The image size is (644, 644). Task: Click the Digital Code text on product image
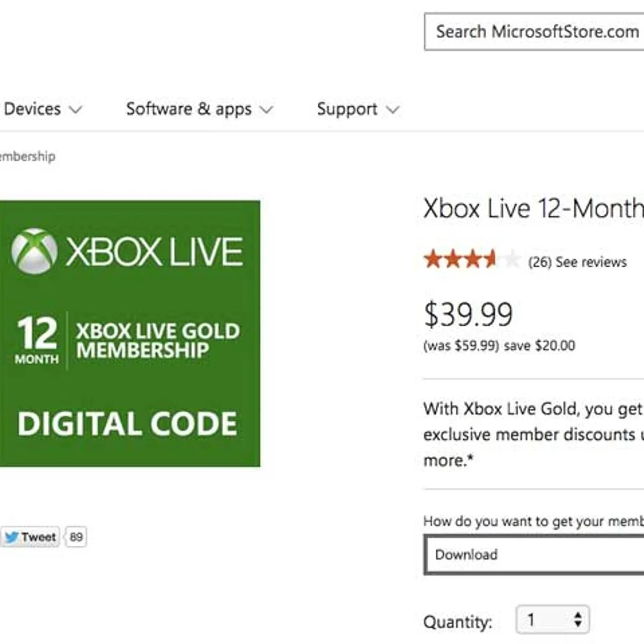pos(127,423)
